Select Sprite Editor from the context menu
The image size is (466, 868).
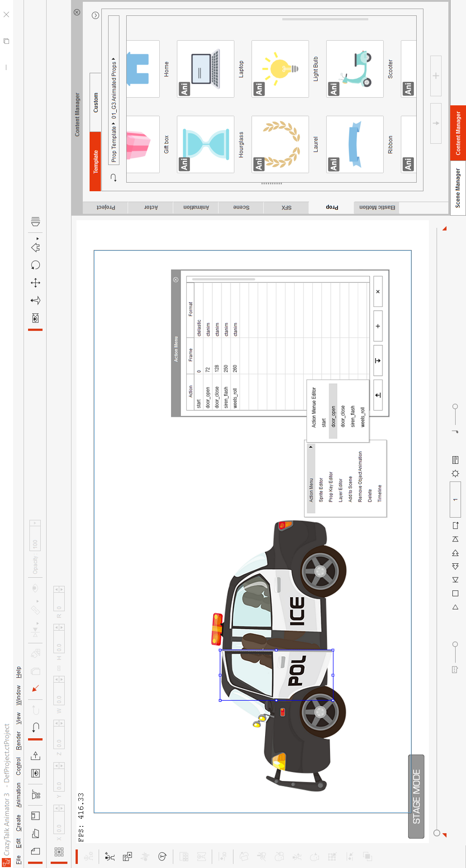[x=321, y=490]
